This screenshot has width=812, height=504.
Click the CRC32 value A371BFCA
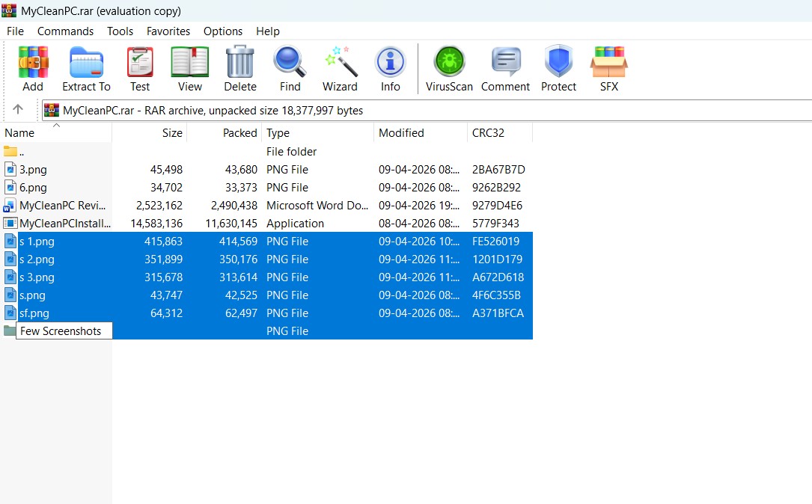(498, 313)
